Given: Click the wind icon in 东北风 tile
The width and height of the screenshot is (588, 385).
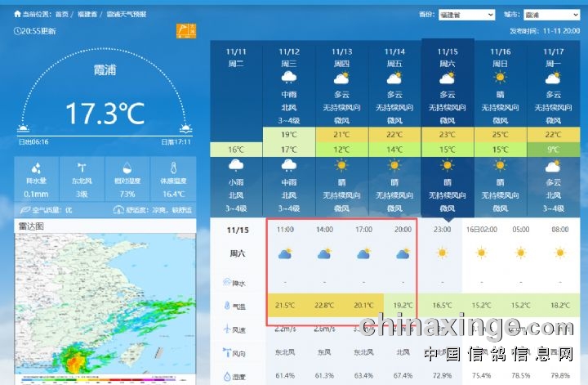Looking at the screenshot, I should [x=81, y=167].
